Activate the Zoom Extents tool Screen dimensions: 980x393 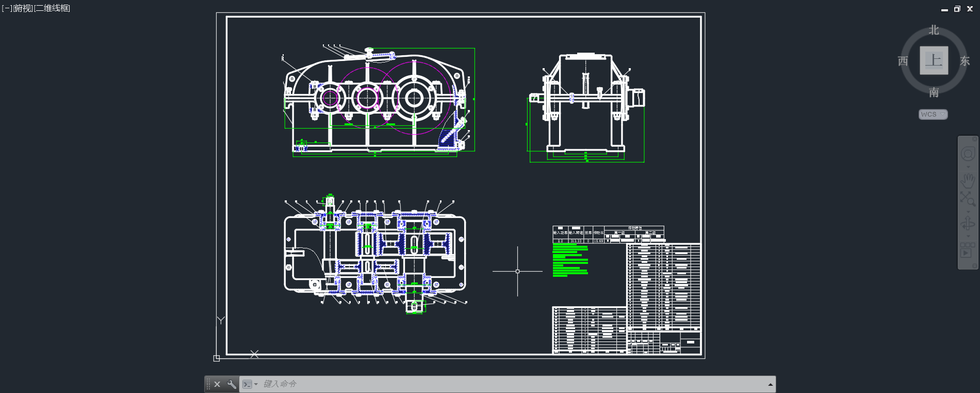tap(967, 198)
